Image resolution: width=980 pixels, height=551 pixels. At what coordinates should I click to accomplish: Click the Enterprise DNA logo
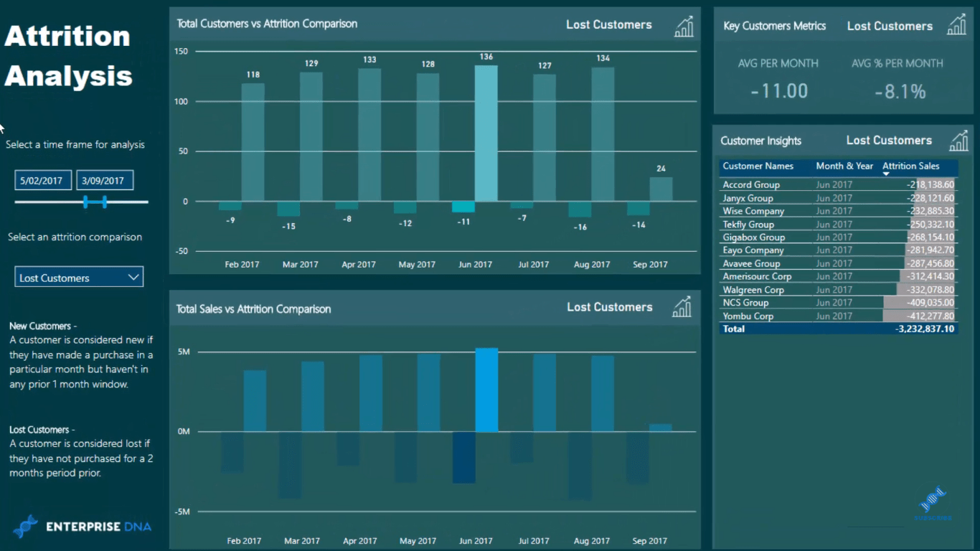pos(82,526)
